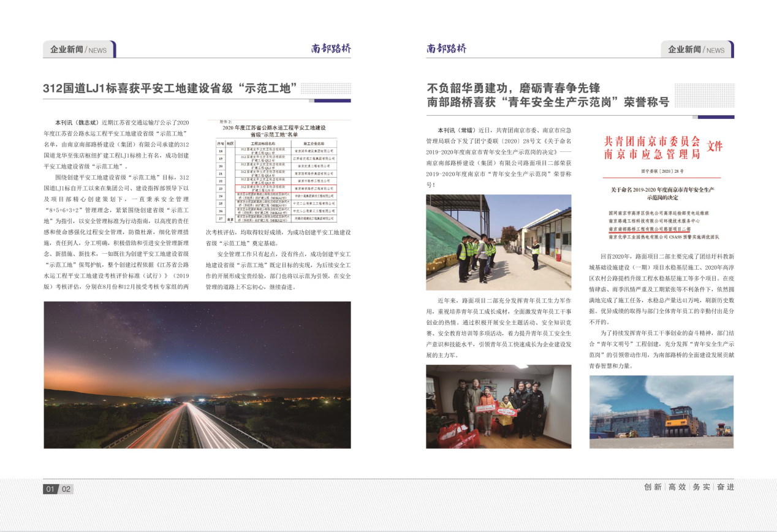Click the red header 共青团南京市委员会

pos(652,142)
